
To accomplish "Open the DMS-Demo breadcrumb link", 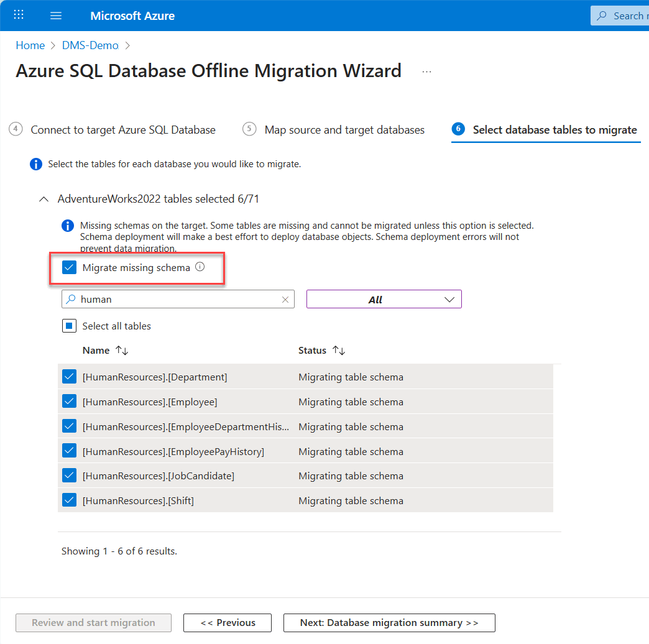I will point(90,45).
